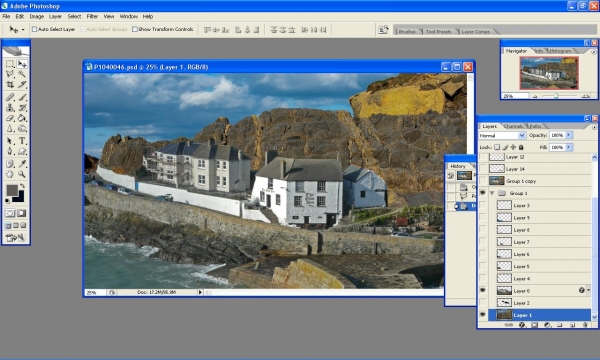The height and width of the screenshot is (360, 600).
Task: Open the Image menu
Action: [37, 16]
